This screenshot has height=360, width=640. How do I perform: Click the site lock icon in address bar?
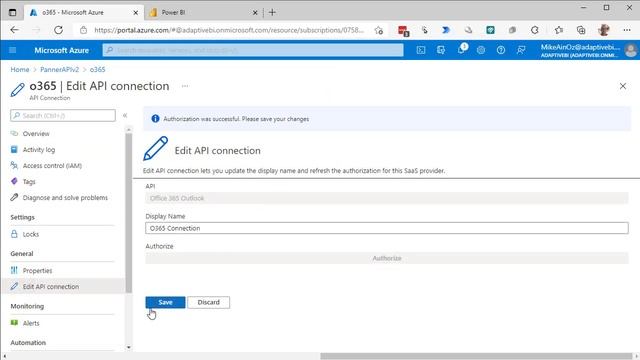(84, 30)
